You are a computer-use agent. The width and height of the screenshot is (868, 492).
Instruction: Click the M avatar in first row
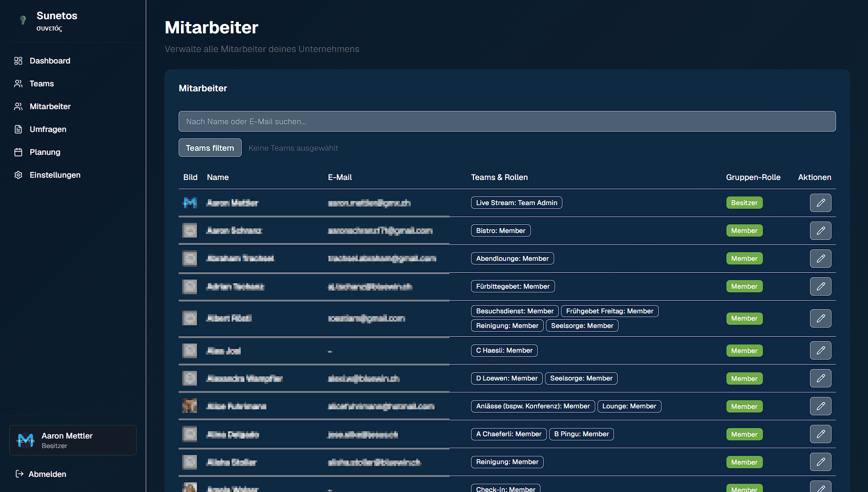point(190,202)
